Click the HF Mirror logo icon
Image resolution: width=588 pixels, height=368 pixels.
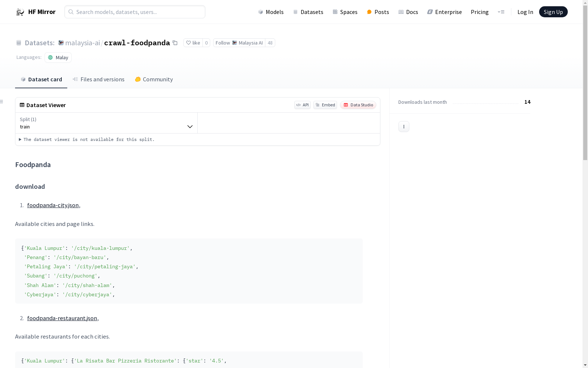click(x=20, y=12)
